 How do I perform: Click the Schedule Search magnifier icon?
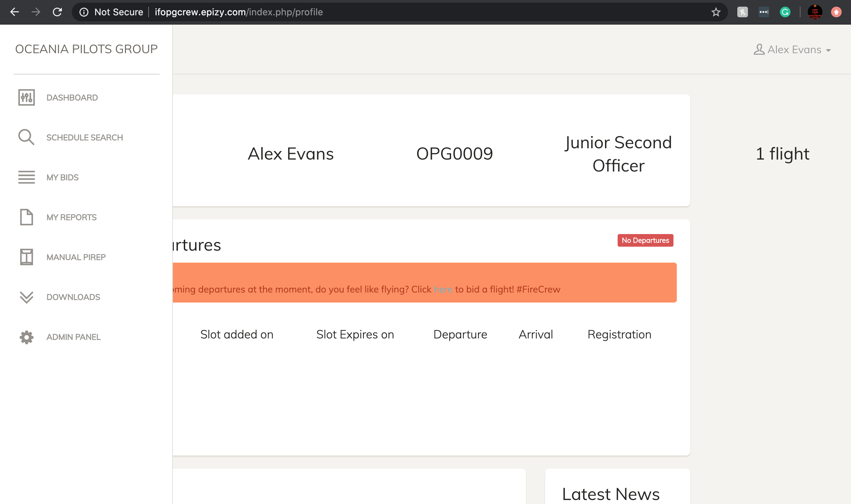pos(27,137)
